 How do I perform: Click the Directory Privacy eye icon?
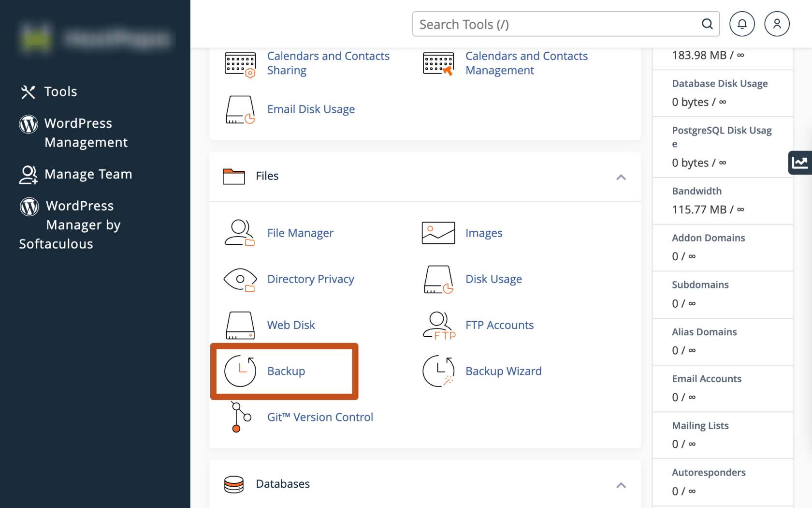(x=240, y=279)
